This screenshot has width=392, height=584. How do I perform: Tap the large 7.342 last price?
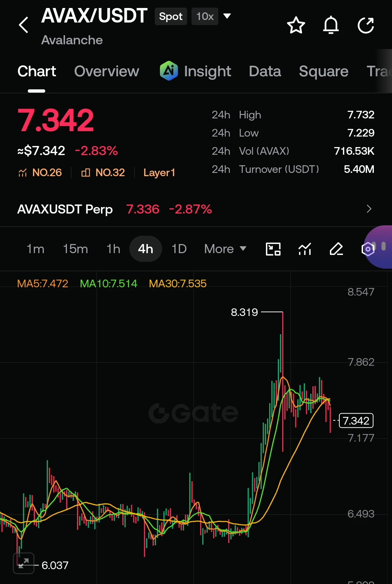pyautogui.click(x=56, y=120)
